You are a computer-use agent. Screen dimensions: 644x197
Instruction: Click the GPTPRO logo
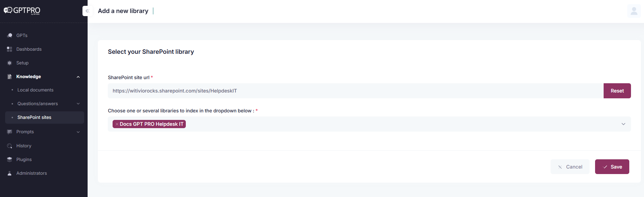click(22, 11)
